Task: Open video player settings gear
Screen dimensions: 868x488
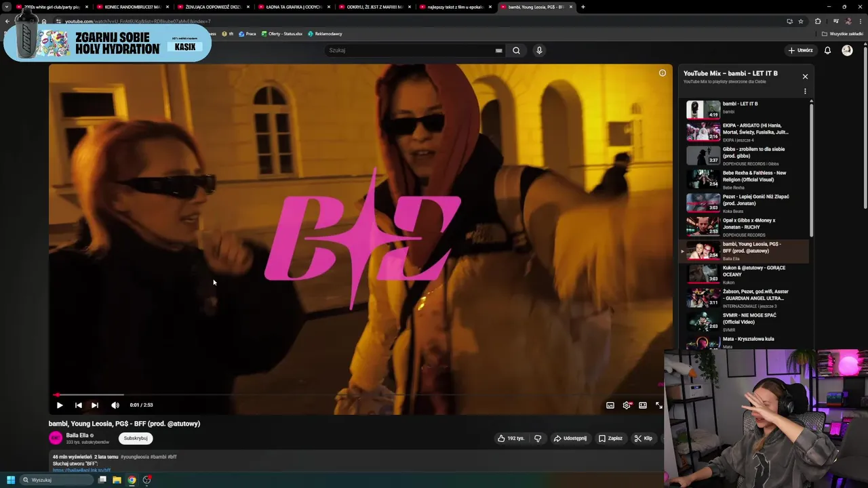Action: [x=627, y=405]
